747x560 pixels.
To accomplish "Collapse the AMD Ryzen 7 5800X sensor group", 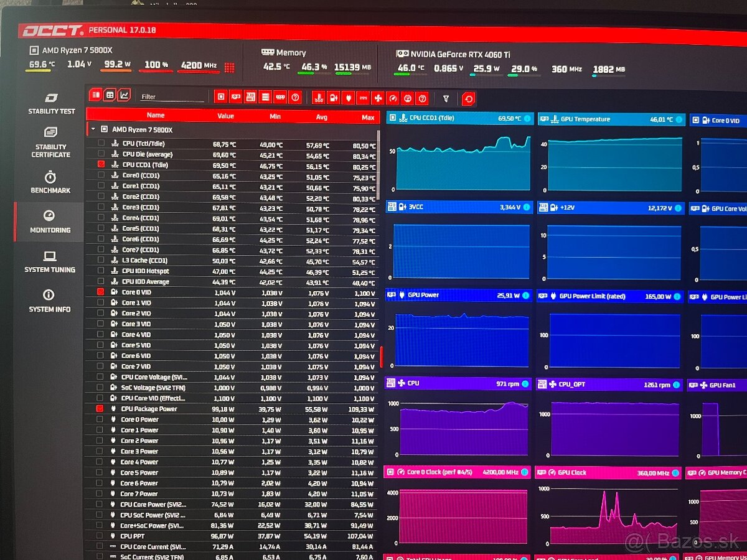I will point(93,129).
